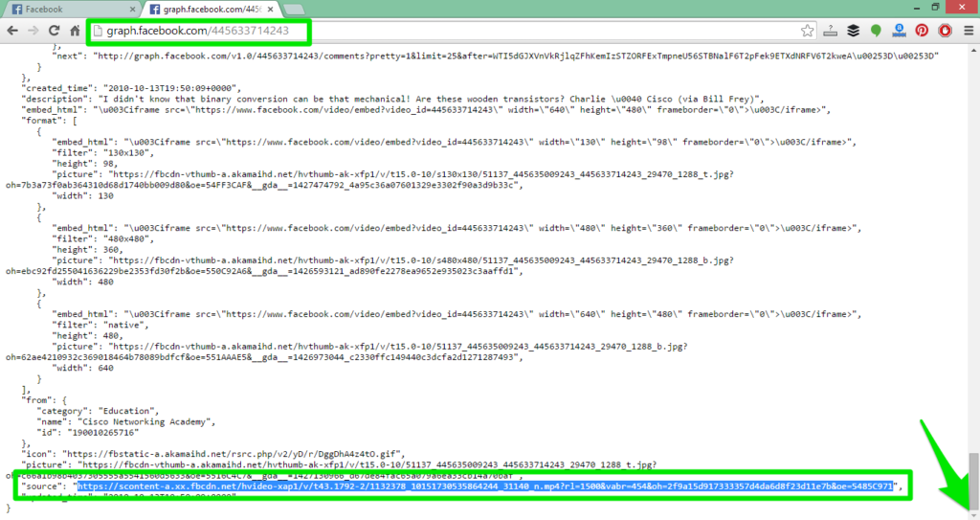This screenshot has width=980, height=520.
Task: Click the highlighted source mp4 URL
Action: [x=485, y=486]
